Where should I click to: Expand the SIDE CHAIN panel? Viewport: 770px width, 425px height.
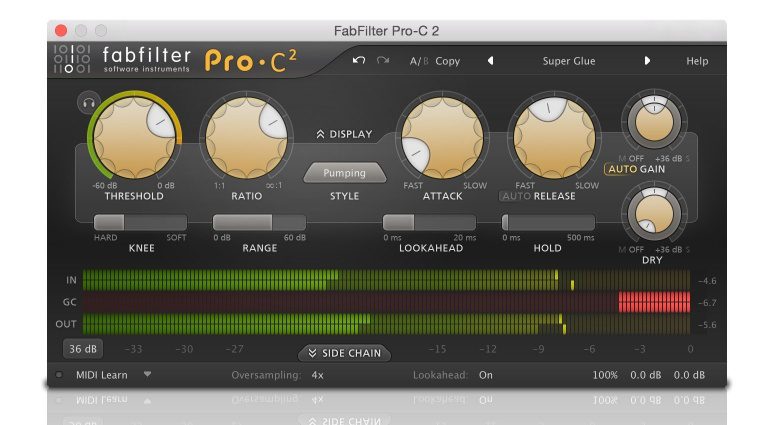coord(344,353)
